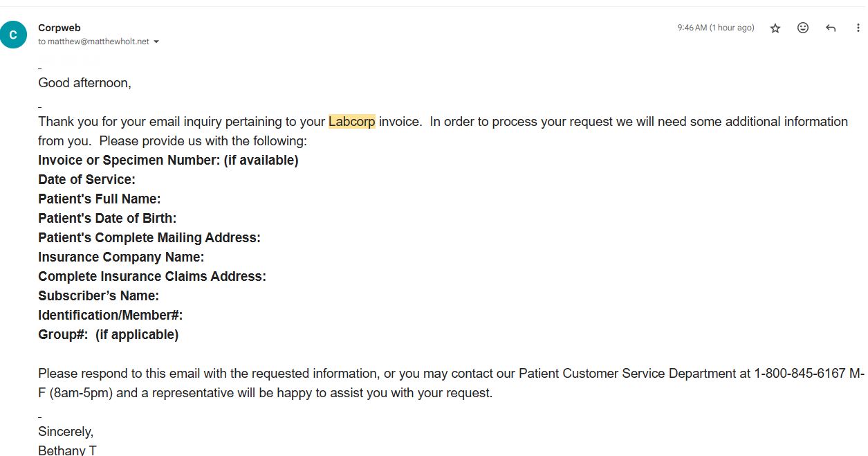Click the "Good afternoon," greeting line

84,83
